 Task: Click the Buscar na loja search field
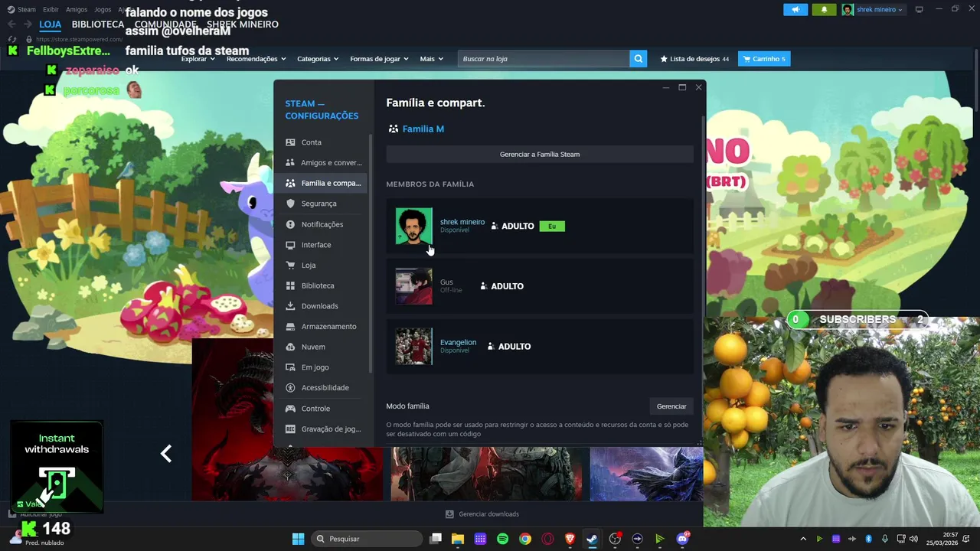coord(544,59)
